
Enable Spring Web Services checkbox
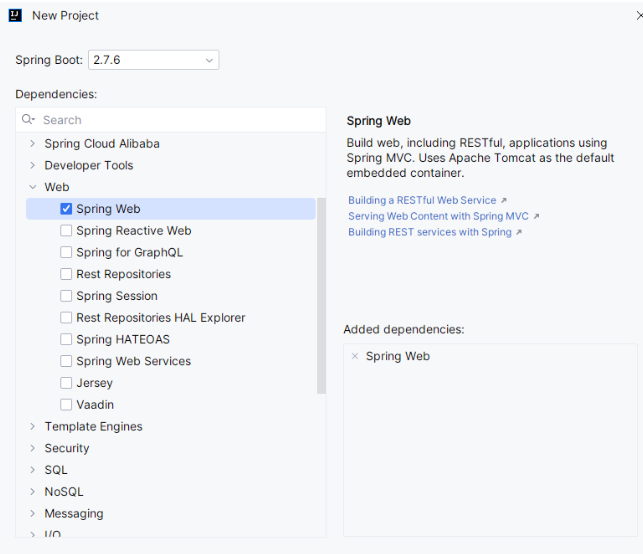click(x=66, y=361)
